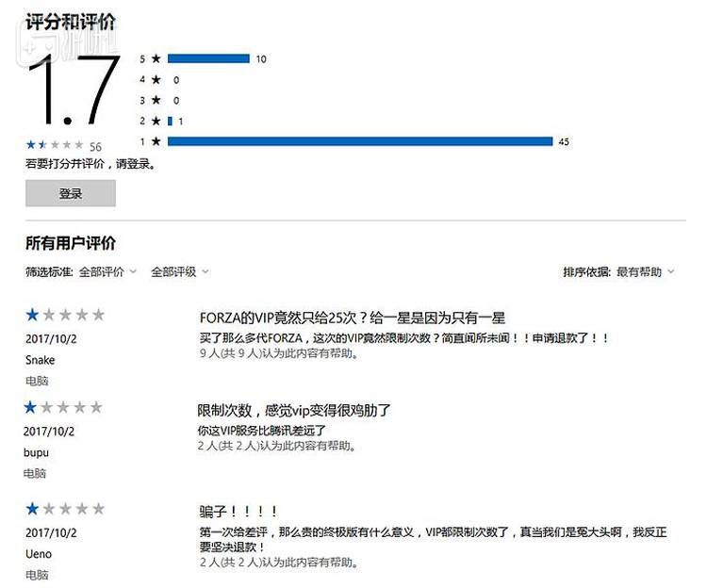Open reviewer name Ueno
Image resolution: width=707 pixels, height=588 pixels.
(x=39, y=554)
